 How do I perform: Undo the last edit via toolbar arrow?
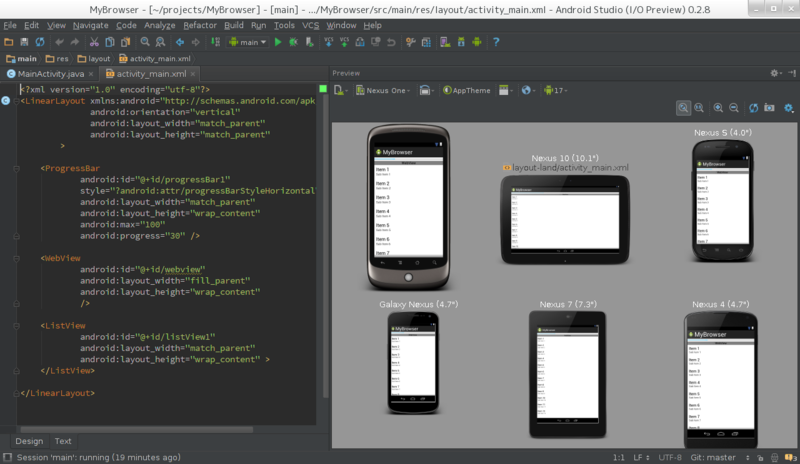[x=60, y=42]
